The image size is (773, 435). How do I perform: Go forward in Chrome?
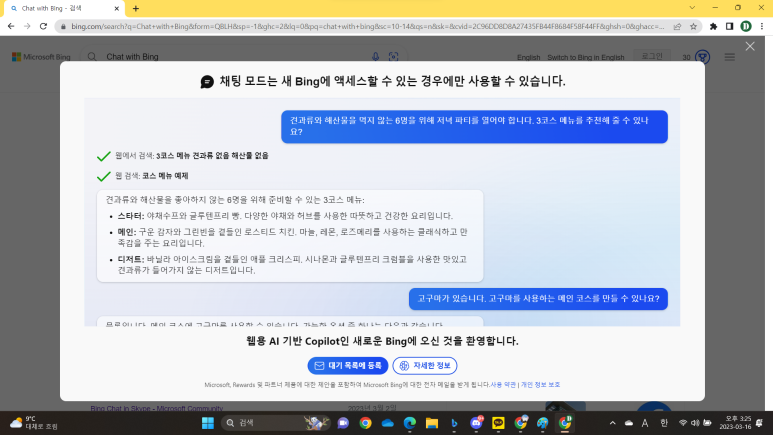(27, 26)
